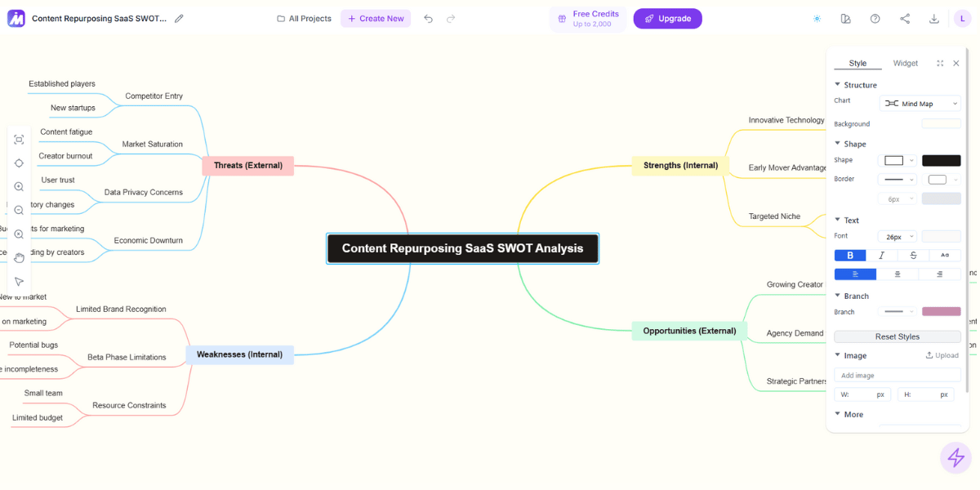Viewport: 980px width, 490px height.
Task: Select the Strengths (Internal) node
Action: coord(680,165)
